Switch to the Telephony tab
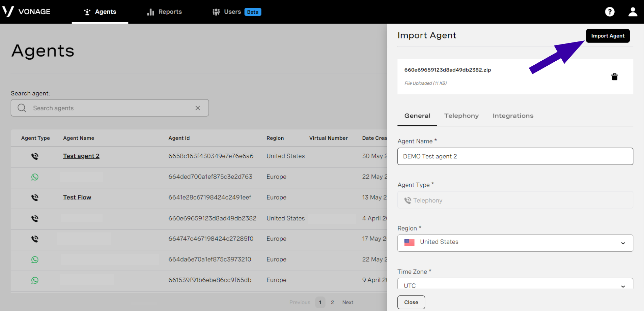This screenshot has height=311, width=644. point(461,116)
